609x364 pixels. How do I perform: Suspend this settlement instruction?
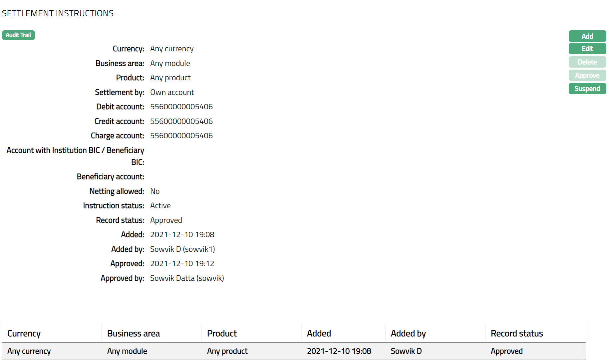click(587, 89)
